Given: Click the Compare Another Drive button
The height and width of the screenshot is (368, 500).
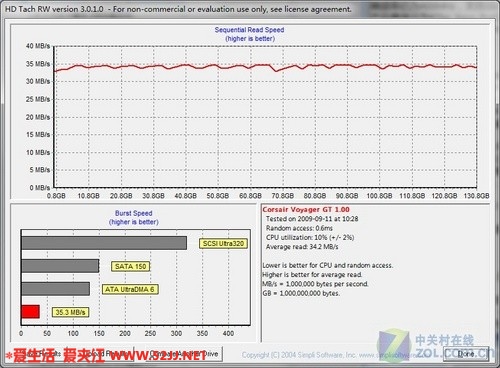Looking at the screenshot, I should (x=183, y=354).
